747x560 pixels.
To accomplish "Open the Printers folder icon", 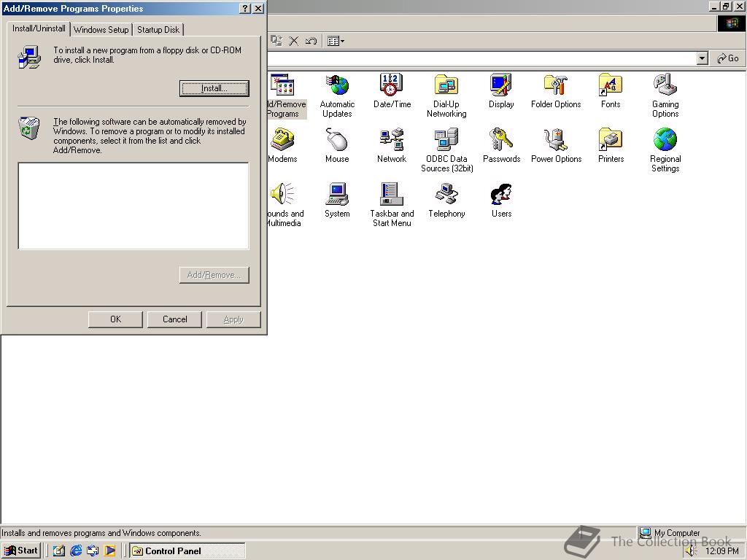I will click(611, 146).
